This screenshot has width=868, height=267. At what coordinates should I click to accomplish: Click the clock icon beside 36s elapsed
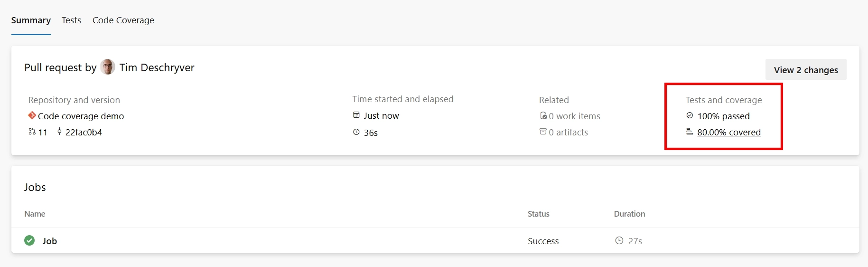coord(356,132)
